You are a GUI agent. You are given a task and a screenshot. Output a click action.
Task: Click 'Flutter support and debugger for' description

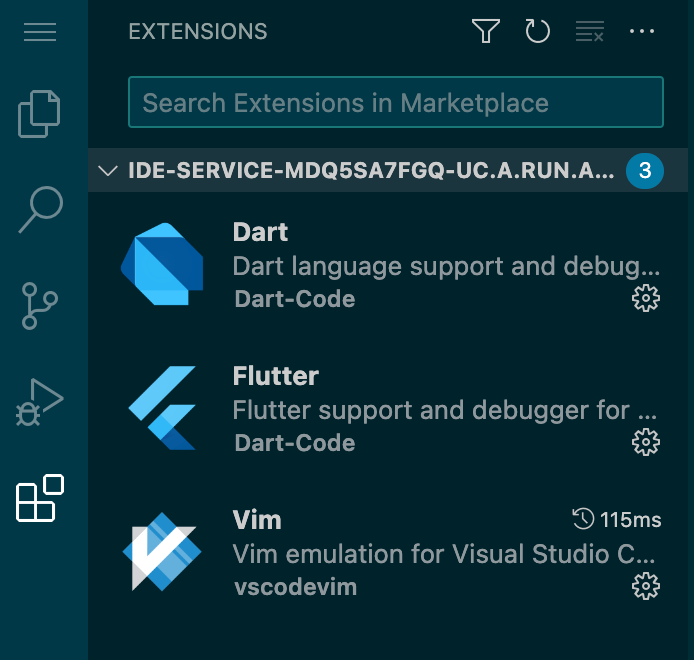(445, 410)
